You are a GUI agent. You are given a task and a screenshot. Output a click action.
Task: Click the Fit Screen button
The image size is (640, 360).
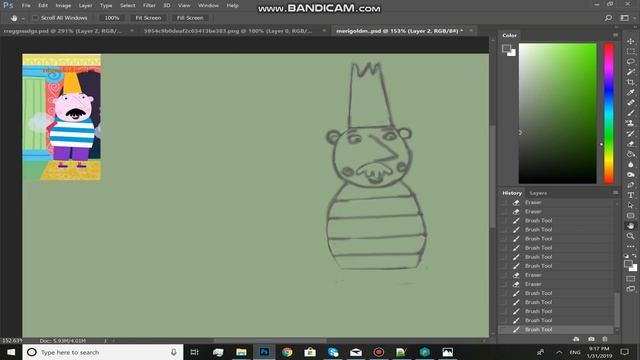148,18
